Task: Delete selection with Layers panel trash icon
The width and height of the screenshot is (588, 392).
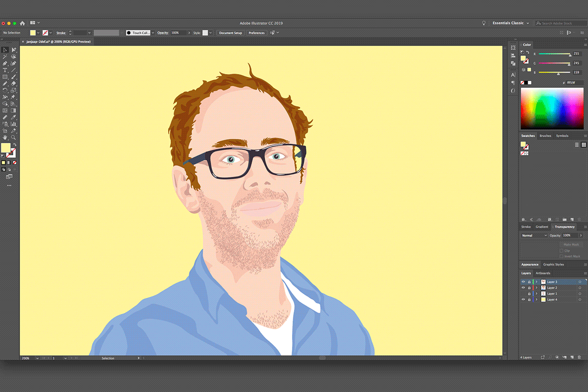Action: [x=579, y=357]
